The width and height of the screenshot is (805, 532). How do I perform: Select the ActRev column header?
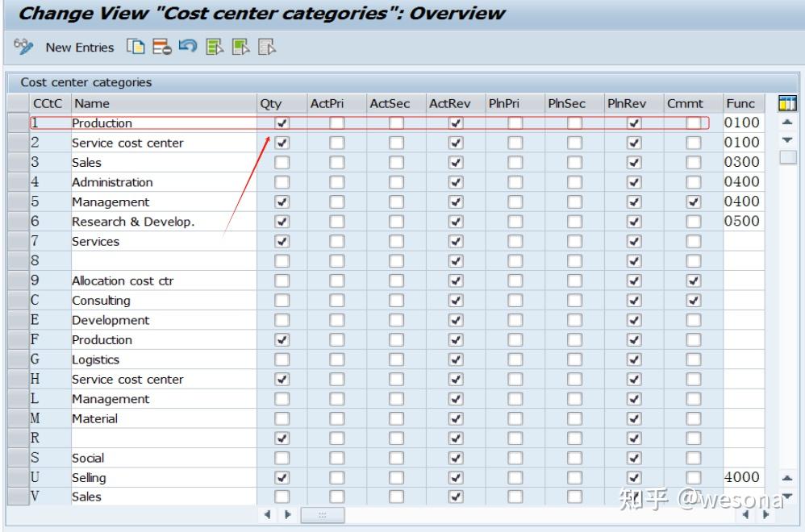coord(456,103)
